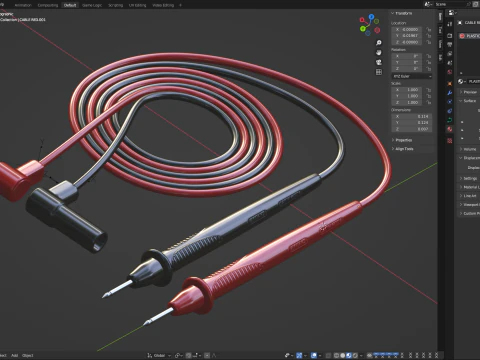The height and width of the screenshot is (360, 480).
Task: Open the Output properties tab icon
Action: click(450, 44)
